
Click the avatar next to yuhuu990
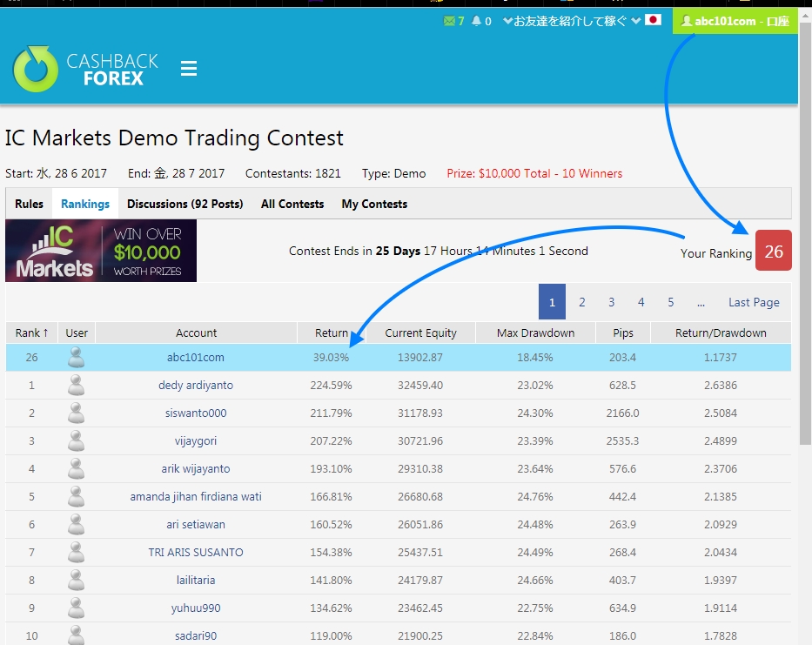pos(76,608)
